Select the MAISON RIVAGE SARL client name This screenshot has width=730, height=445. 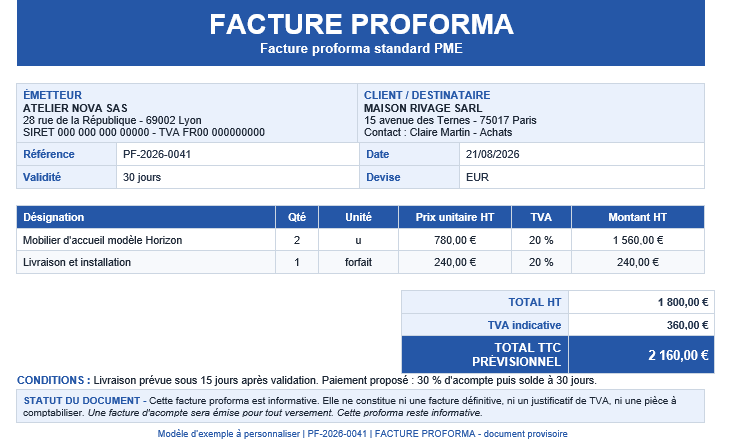point(423,108)
